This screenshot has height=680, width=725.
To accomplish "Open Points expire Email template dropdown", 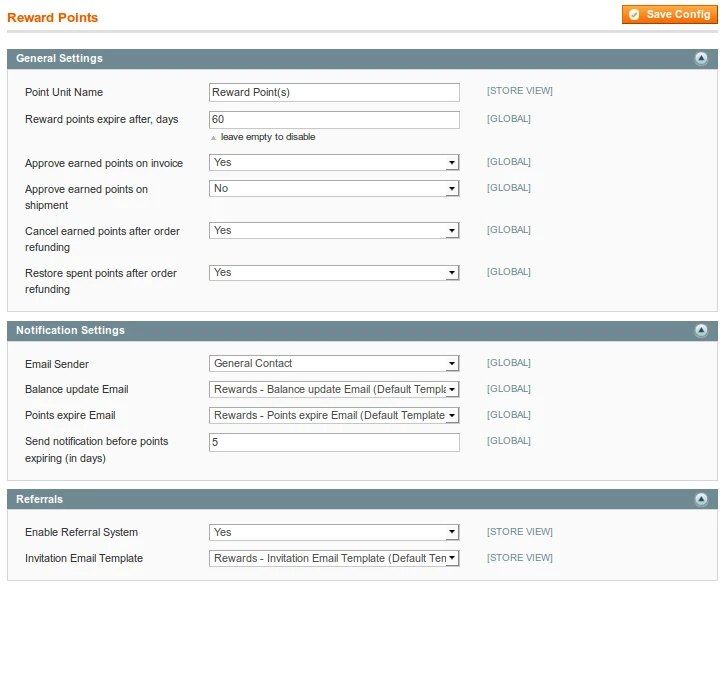I will click(334, 415).
